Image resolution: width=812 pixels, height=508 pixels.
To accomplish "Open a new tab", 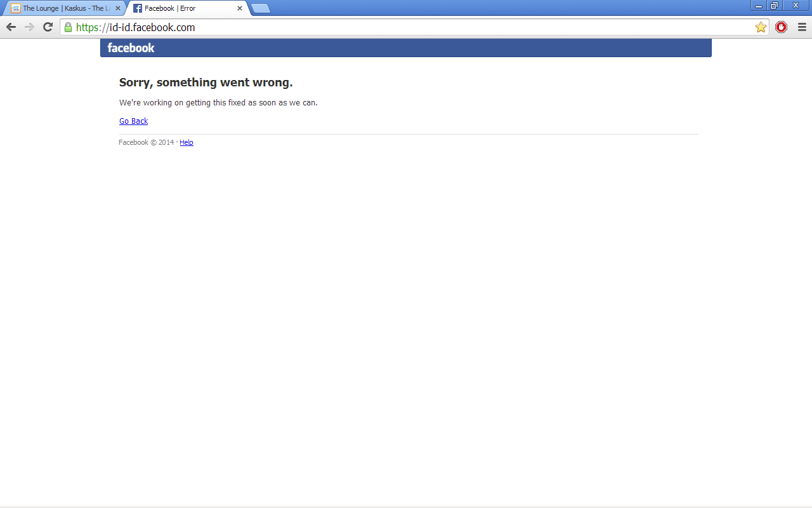I will (261, 8).
